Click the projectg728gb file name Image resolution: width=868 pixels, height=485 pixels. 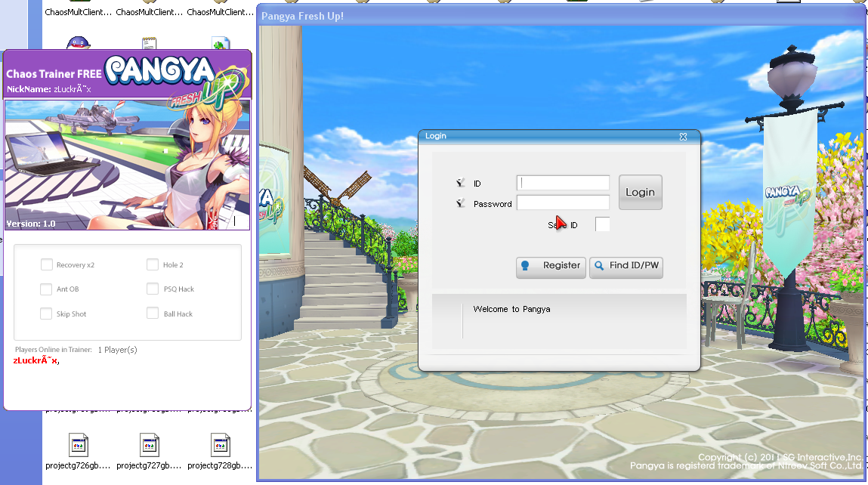pyautogui.click(x=221, y=465)
